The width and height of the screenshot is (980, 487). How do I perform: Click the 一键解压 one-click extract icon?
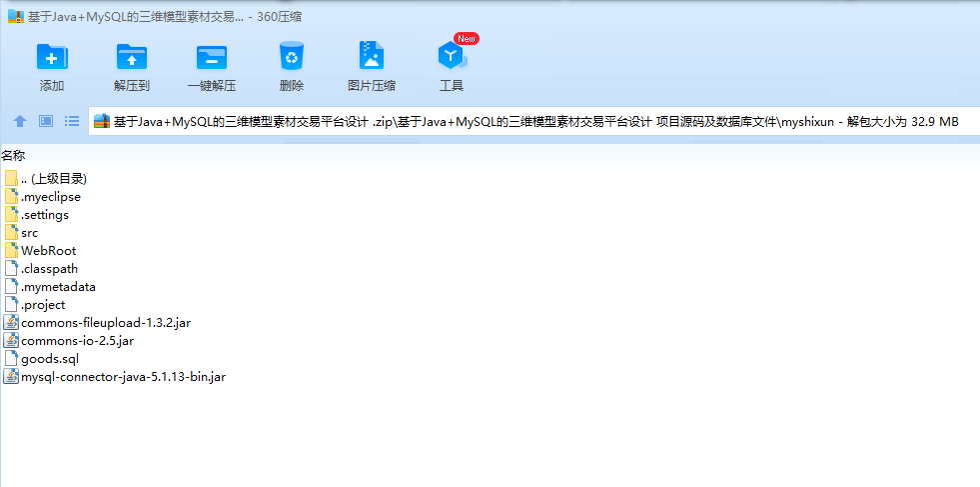212,56
